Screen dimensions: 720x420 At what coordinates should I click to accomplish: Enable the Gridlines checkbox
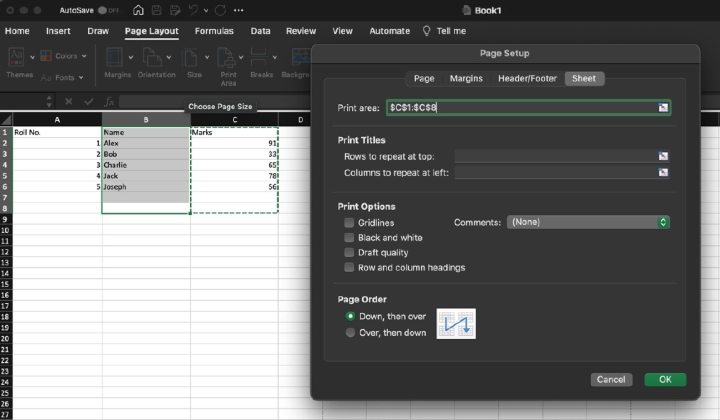349,222
